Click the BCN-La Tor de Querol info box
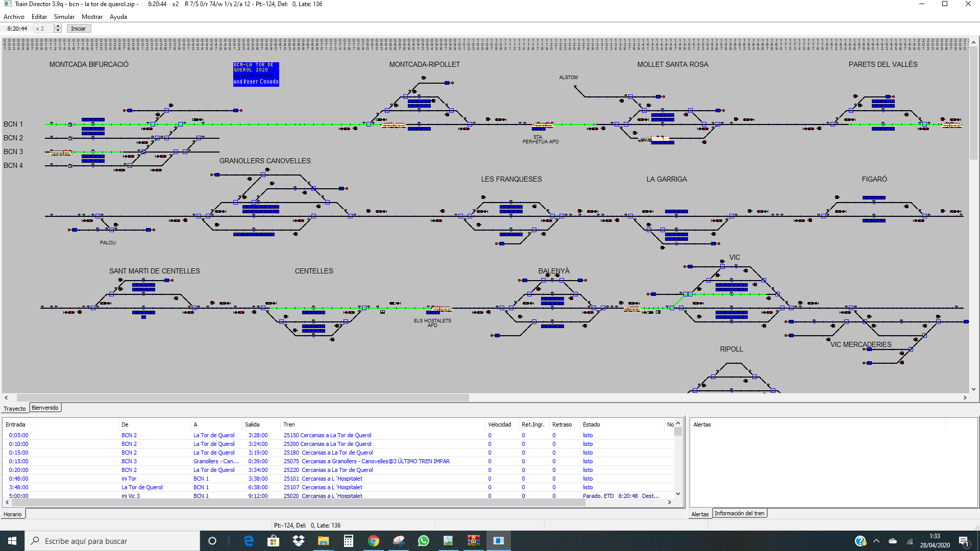This screenshot has width=980, height=551. (x=256, y=74)
